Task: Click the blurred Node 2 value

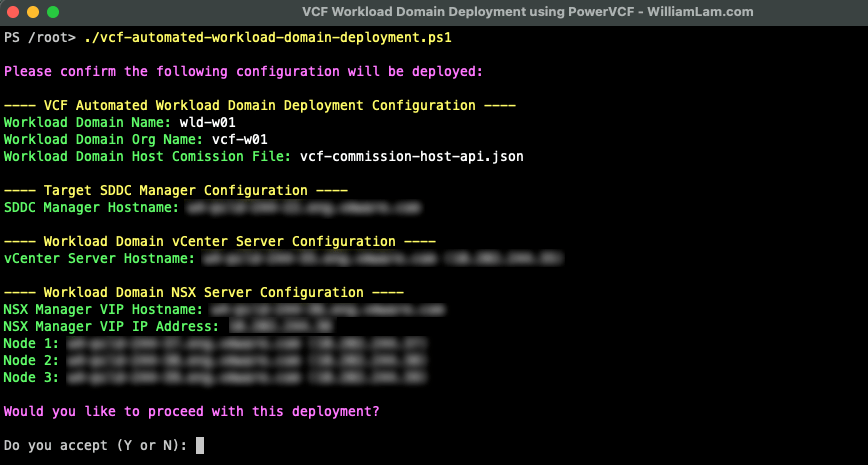Action: [247, 361]
